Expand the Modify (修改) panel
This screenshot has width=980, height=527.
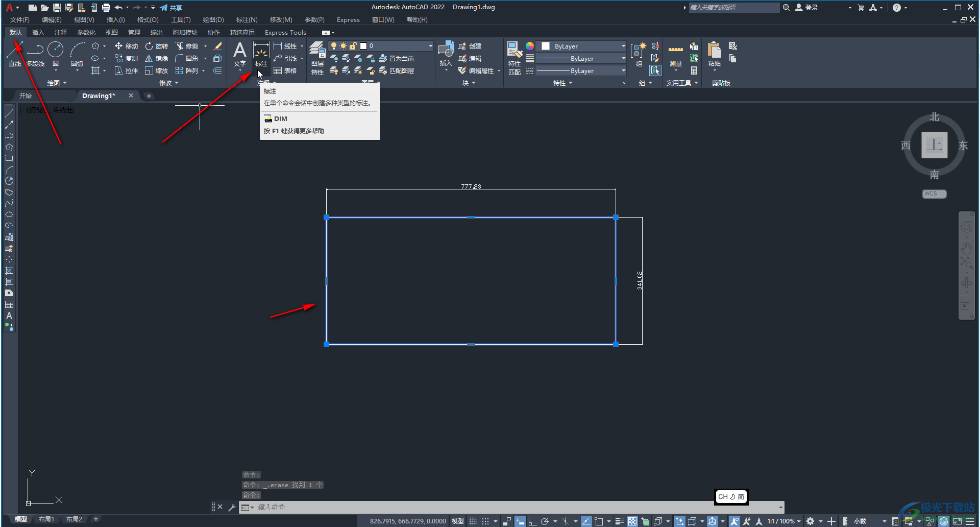click(169, 83)
